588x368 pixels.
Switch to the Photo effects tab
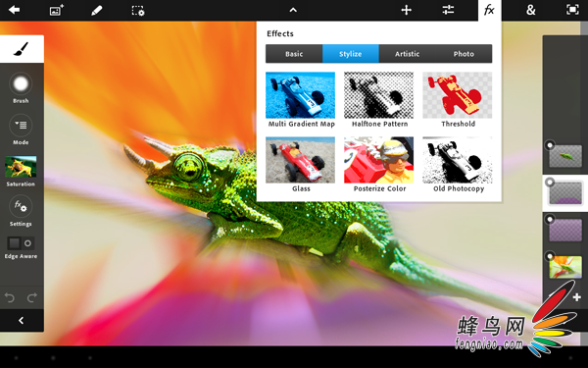coord(464,54)
